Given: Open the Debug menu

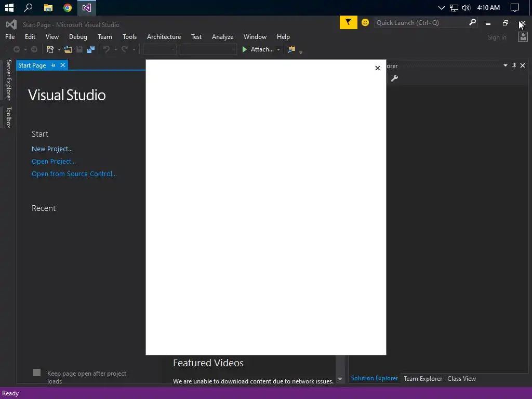Looking at the screenshot, I should (78, 37).
